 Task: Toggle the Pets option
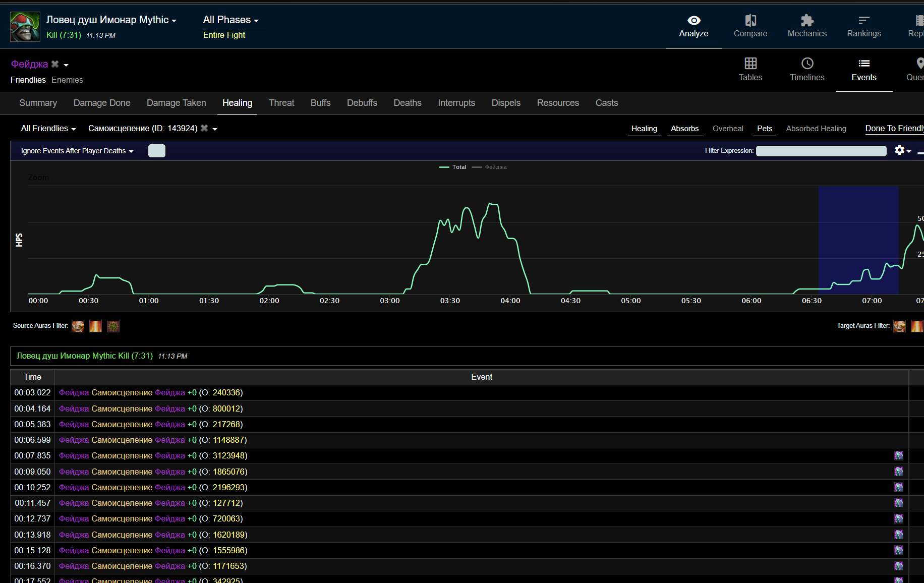(764, 129)
